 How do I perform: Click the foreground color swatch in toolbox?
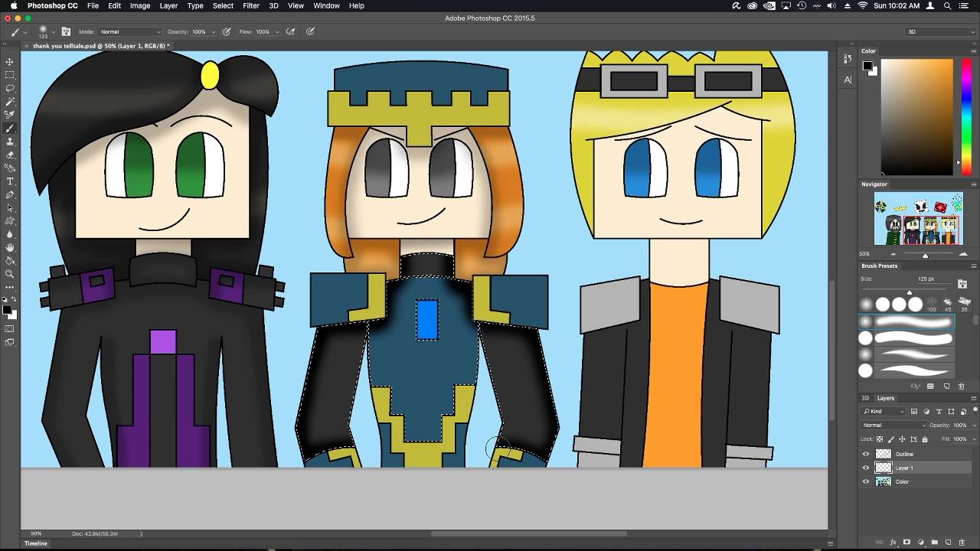coord(5,310)
